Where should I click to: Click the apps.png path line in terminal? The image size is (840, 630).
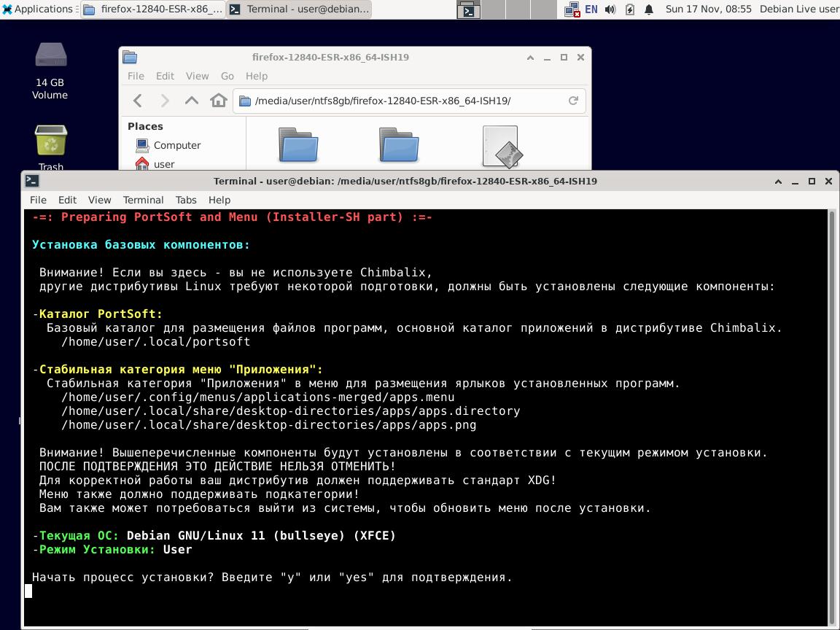[x=268, y=425]
